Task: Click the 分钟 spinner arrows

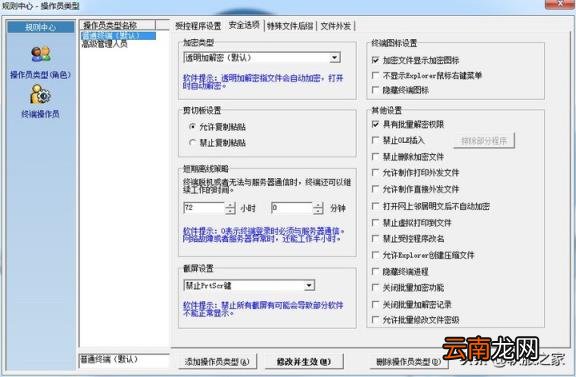Action: pos(318,208)
